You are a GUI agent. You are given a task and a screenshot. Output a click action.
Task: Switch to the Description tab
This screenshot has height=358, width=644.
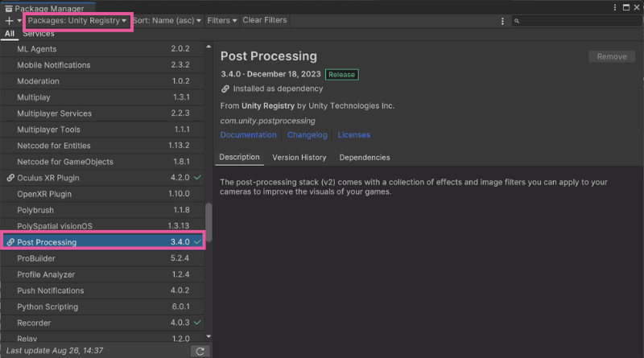(239, 157)
